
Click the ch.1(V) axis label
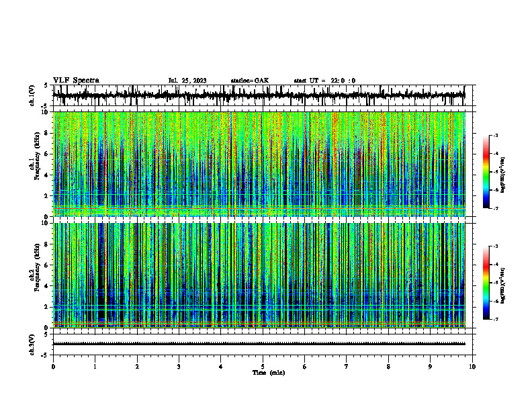point(32,95)
